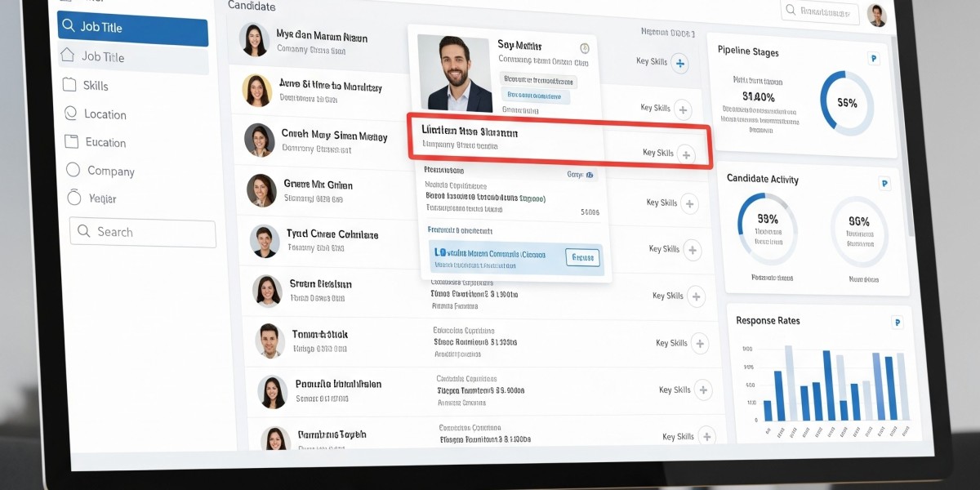The width and height of the screenshot is (980, 490).
Task: Open Cnuch May Siman Mistiey avatar
Action: (260, 140)
